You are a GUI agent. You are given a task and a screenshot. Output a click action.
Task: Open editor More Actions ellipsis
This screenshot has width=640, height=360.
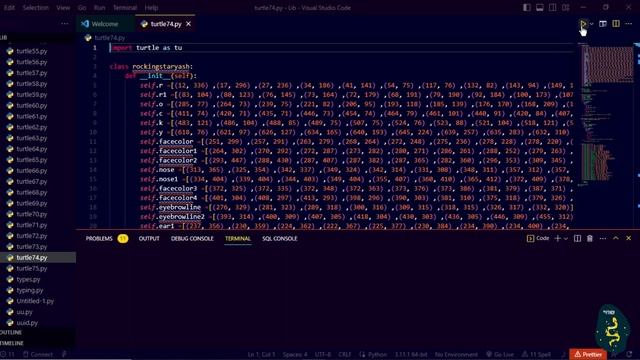click(629, 24)
